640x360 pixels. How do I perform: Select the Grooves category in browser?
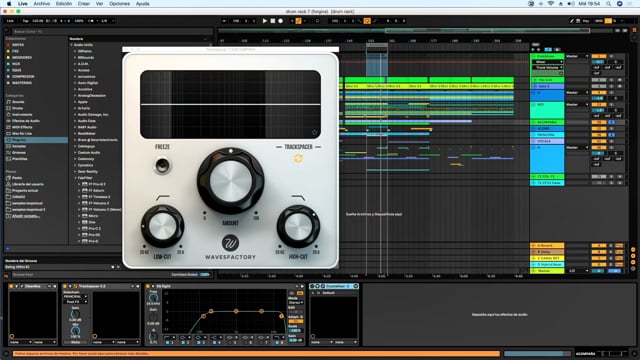click(x=19, y=152)
